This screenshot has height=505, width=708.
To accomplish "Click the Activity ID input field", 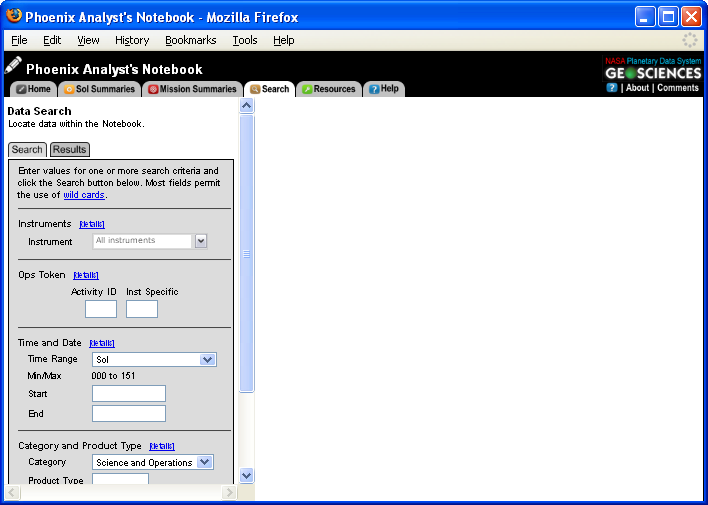I will pyautogui.click(x=101, y=309).
